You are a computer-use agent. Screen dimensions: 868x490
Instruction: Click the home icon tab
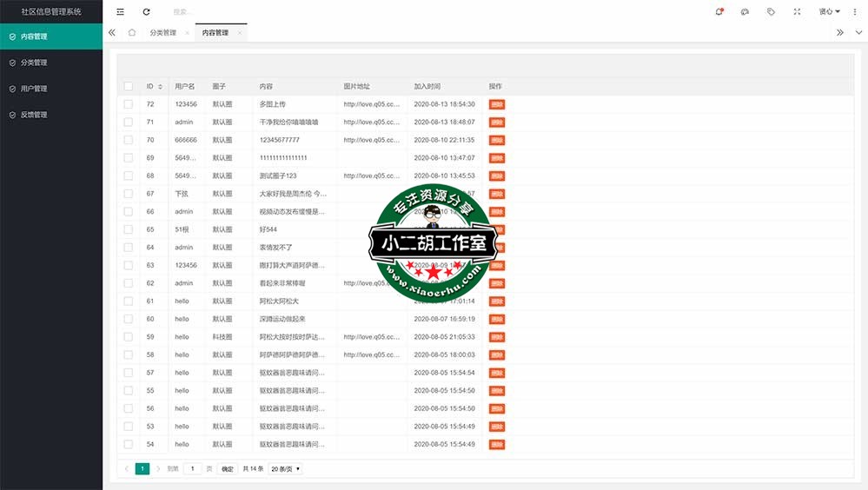point(132,33)
